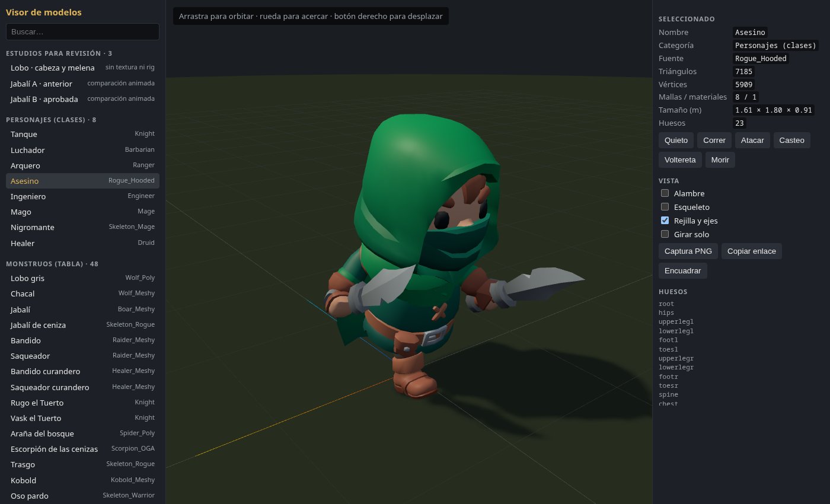Toggle the Esqueleto checkbox
This screenshot has height=504, width=830.
click(x=665, y=207)
